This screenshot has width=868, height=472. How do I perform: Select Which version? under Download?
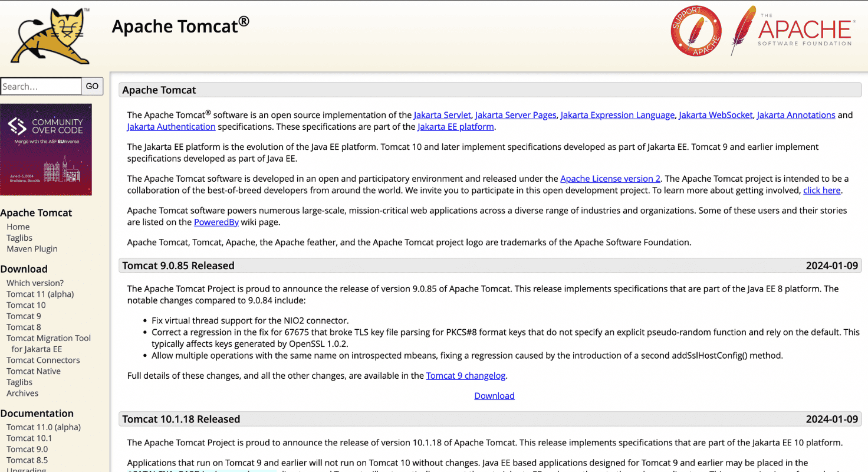pos(35,283)
